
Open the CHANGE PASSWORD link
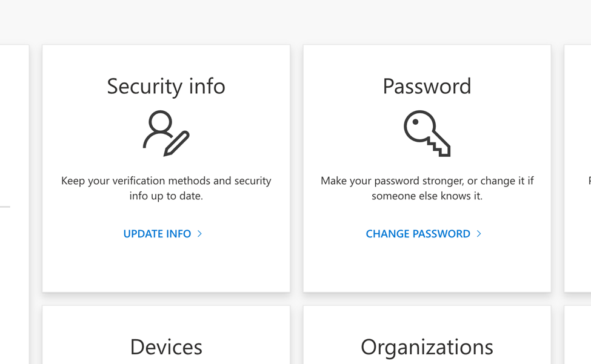pyautogui.click(x=418, y=234)
